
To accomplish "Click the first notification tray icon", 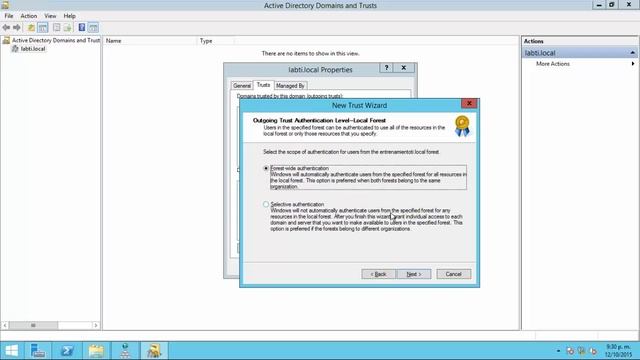I will [x=570, y=351].
